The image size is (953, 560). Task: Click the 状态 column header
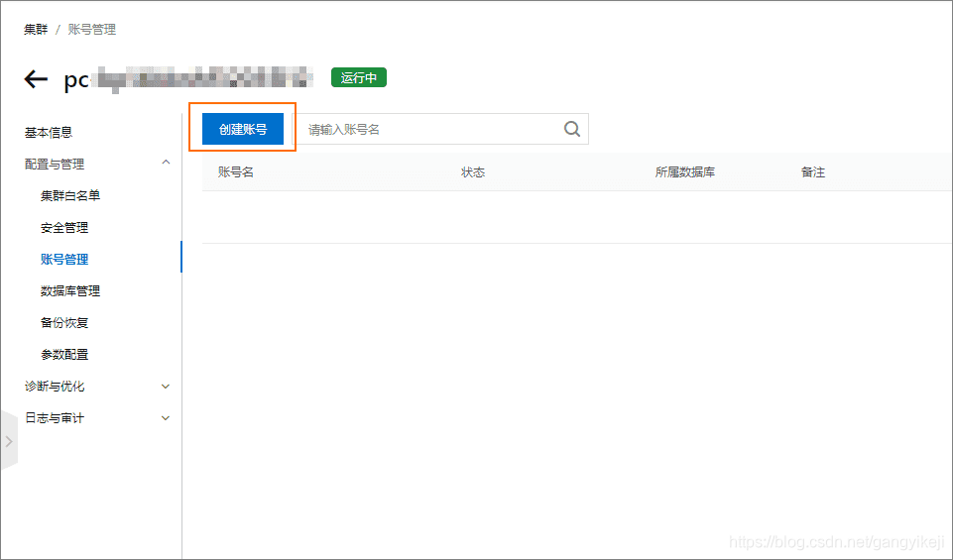473,172
